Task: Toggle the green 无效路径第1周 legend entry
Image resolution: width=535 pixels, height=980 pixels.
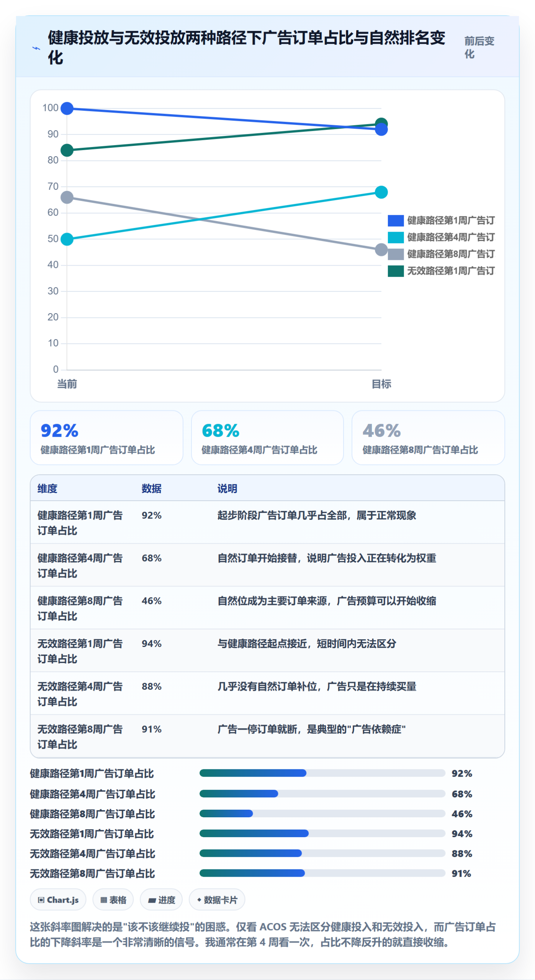Action: (441, 271)
